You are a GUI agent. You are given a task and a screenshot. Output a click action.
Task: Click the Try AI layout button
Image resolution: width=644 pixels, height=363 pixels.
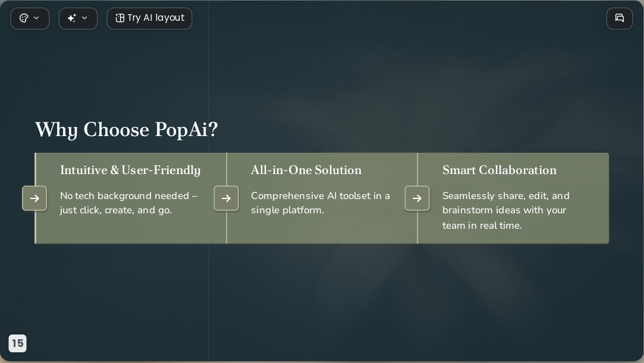[x=149, y=18]
